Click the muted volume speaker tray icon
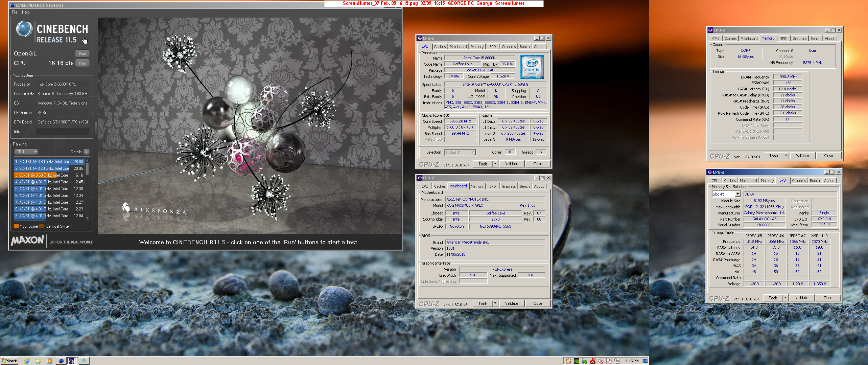The image size is (868, 365). pyautogui.click(x=601, y=361)
